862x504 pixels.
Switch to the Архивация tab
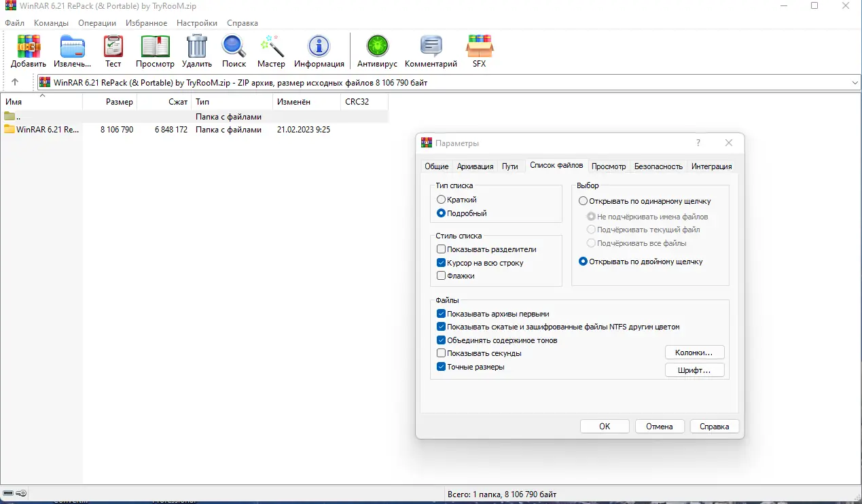tap(475, 166)
